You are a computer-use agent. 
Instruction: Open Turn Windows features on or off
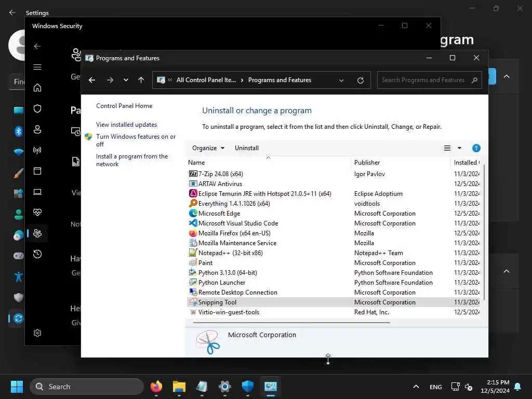[136, 140]
